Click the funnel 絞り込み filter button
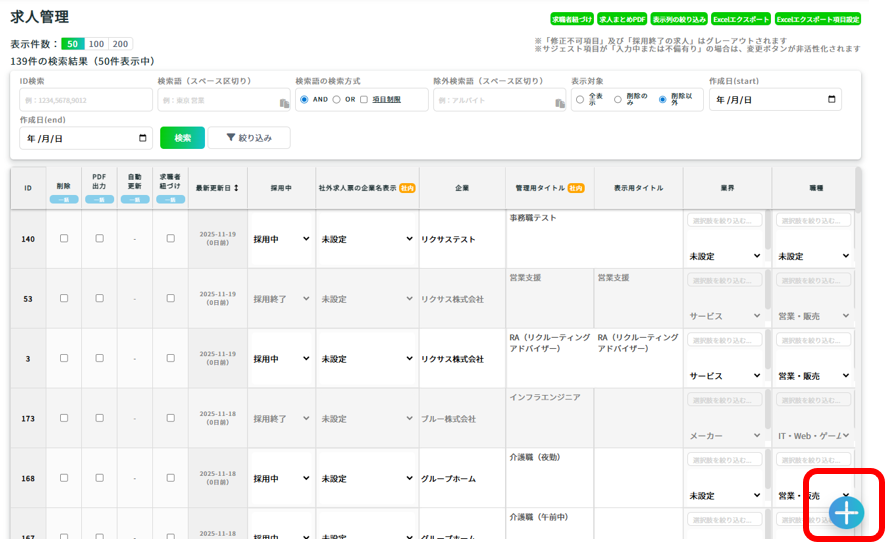The height and width of the screenshot is (546, 888). coord(249,138)
